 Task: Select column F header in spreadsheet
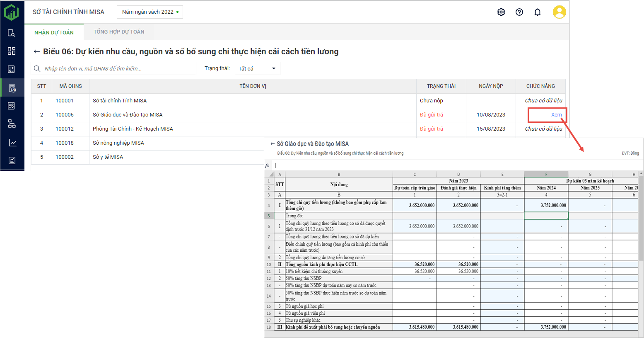pyautogui.click(x=546, y=175)
